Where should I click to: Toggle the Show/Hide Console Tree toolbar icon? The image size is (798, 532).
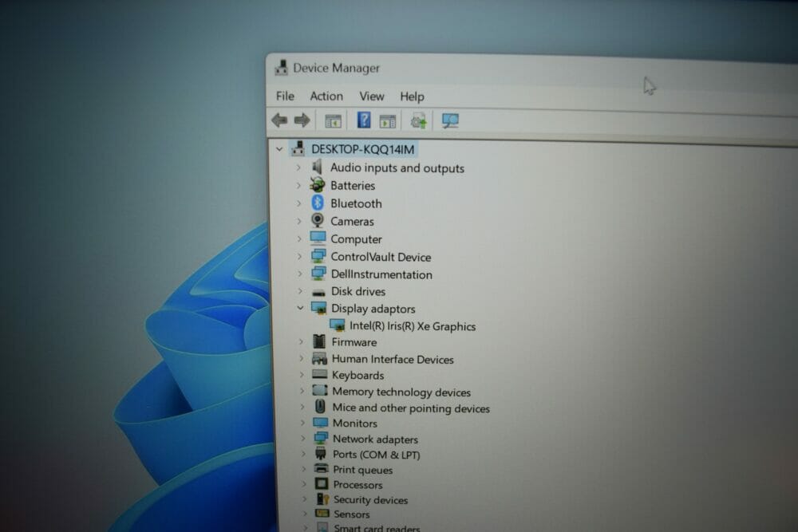[x=333, y=121]
